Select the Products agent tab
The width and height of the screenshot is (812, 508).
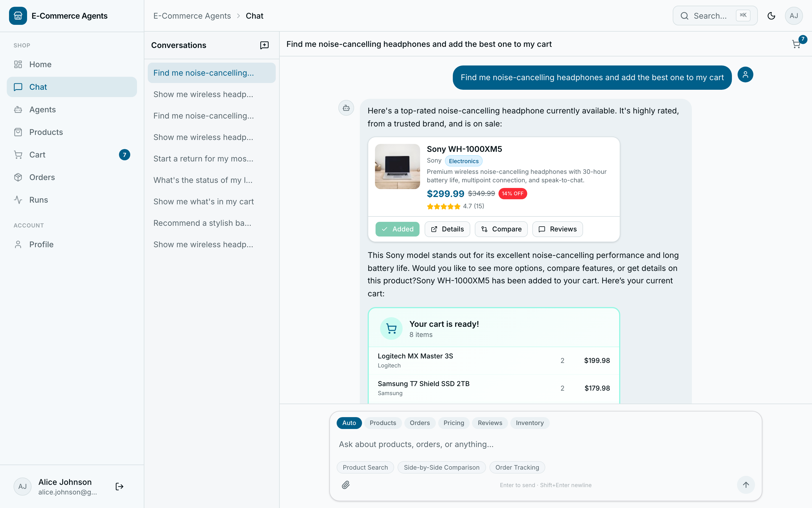pos(383,423)
